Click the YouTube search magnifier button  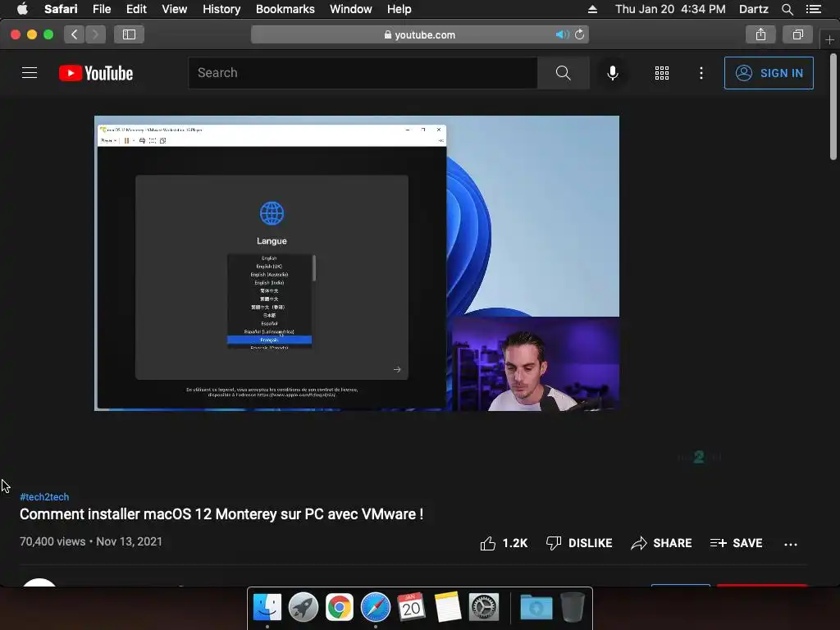pos(563,73)
